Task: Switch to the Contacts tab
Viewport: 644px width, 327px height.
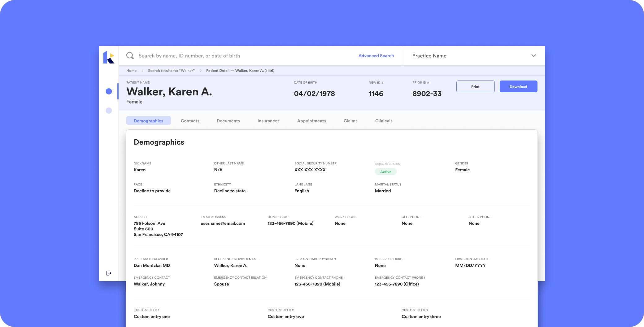Action: pyautogui.click(x=190, y=121)
